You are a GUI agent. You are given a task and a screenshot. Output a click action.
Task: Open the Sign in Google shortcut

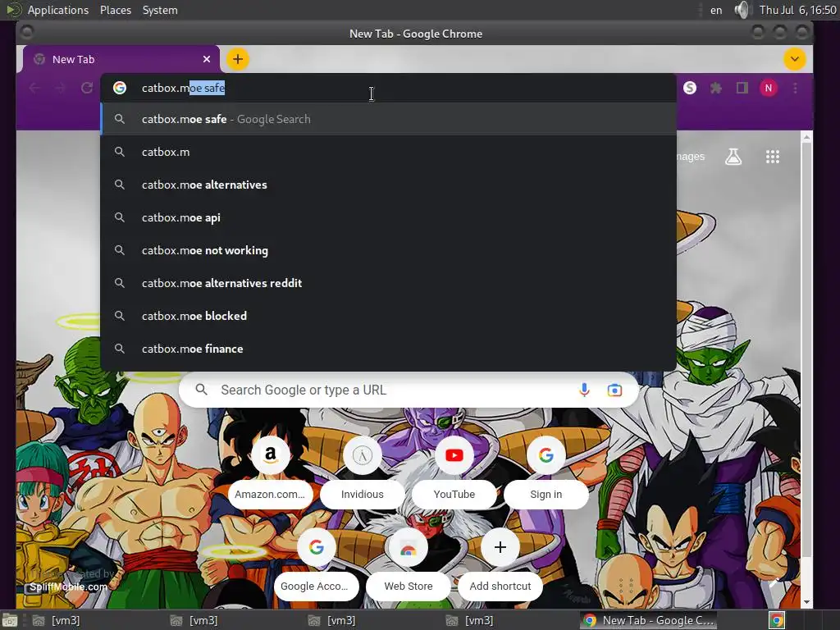546,455
